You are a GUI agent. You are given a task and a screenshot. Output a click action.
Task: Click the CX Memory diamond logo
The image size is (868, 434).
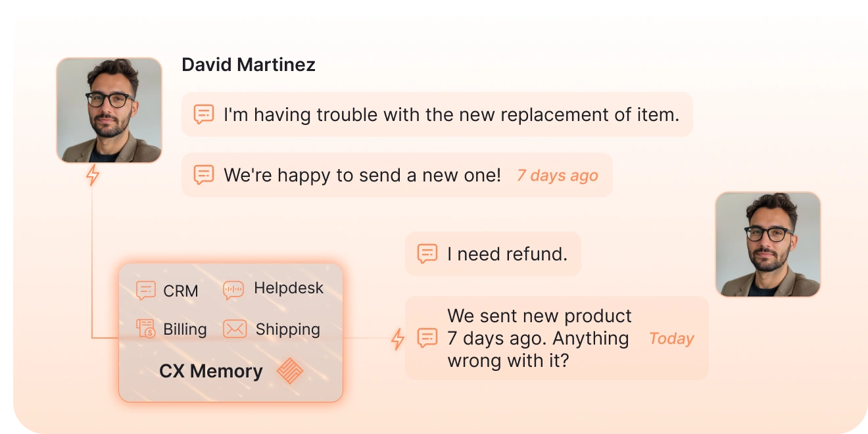290,371
